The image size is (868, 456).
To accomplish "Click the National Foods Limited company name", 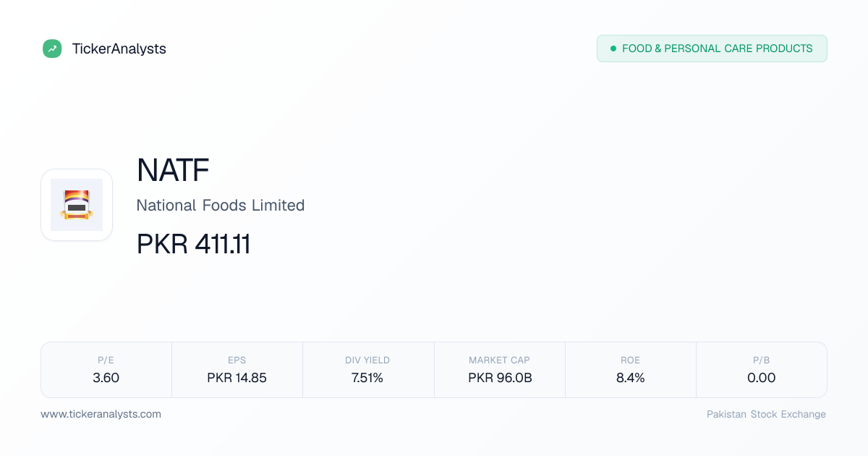I will coord(221,206).
